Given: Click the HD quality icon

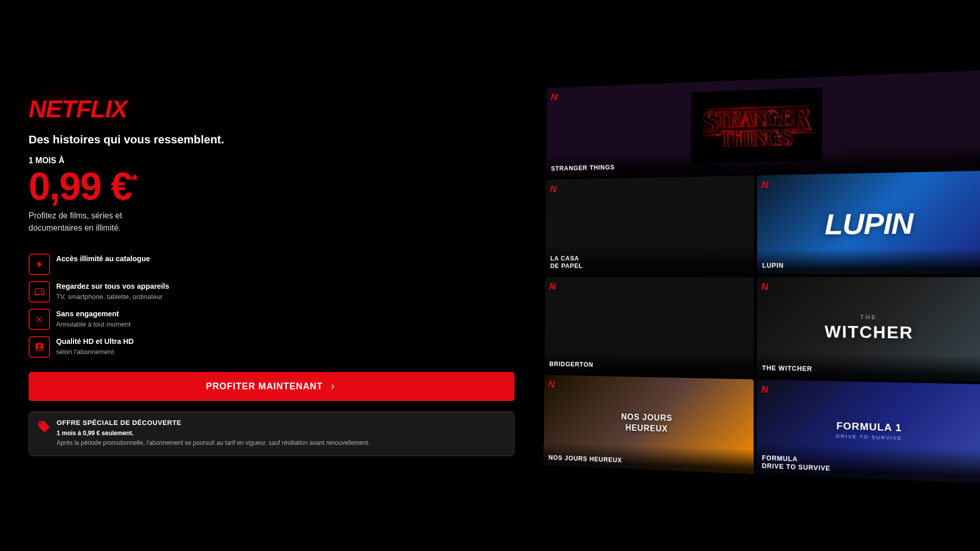Looking at the screenshot, I should point(39,347).
